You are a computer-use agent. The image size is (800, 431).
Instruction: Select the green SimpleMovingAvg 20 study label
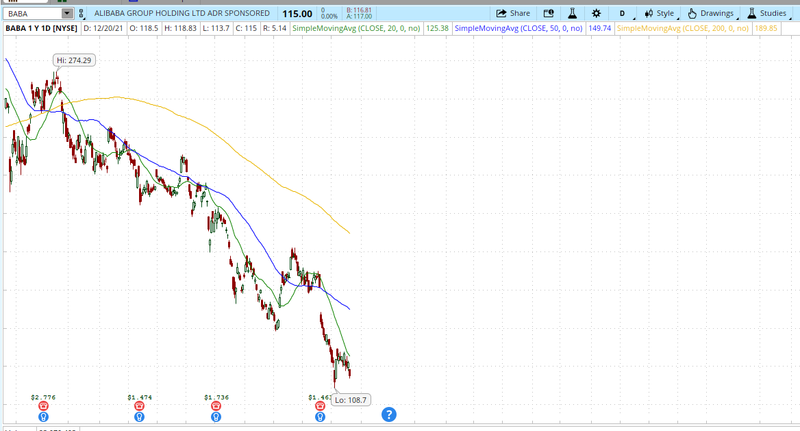[x=356, y=28]
